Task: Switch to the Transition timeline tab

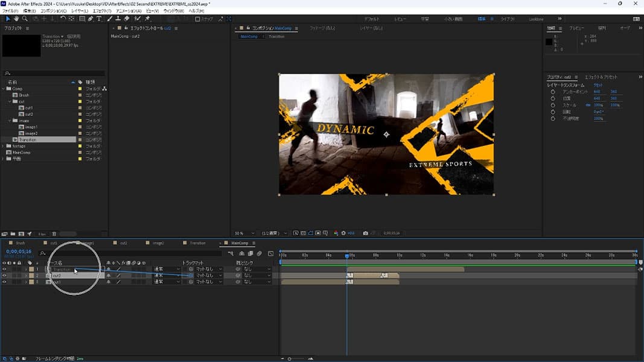Action: pyautogui.click(x=197, y=243)
